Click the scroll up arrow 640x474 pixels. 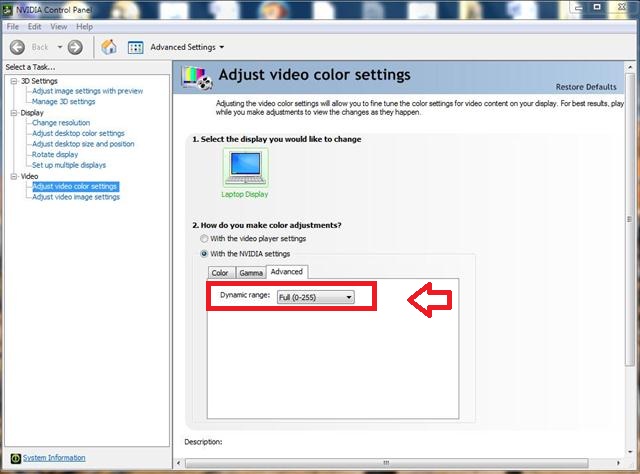coord(630,67)
